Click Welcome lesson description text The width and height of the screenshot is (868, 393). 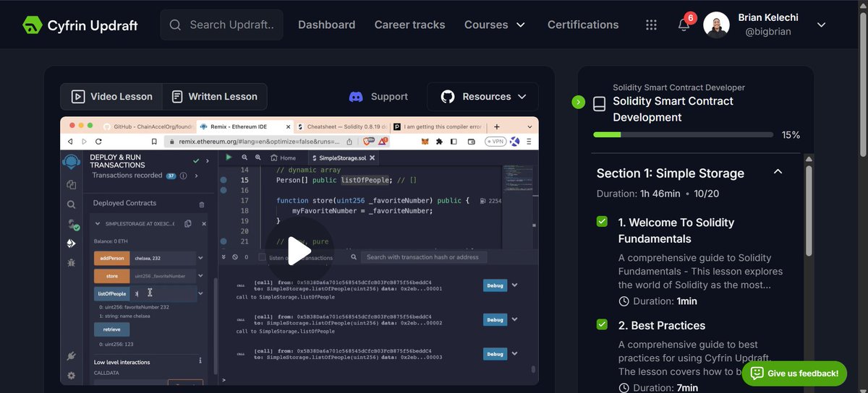point(701,271)
